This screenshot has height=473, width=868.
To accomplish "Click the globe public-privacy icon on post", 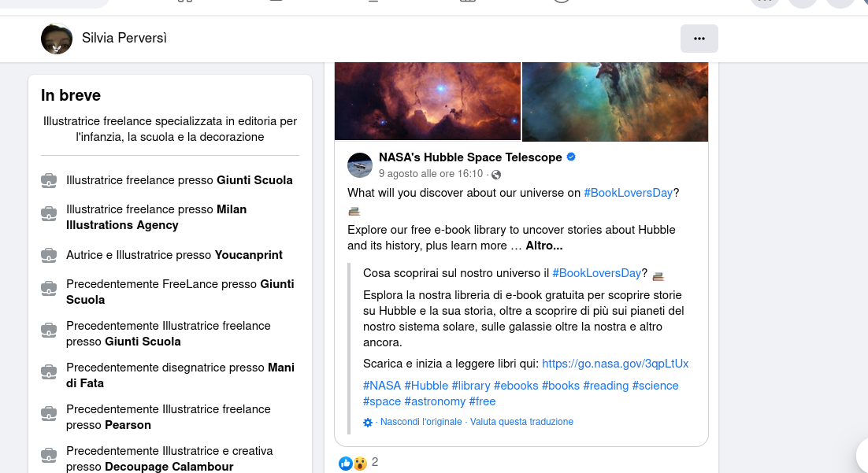I will click(x=496, y=174).
